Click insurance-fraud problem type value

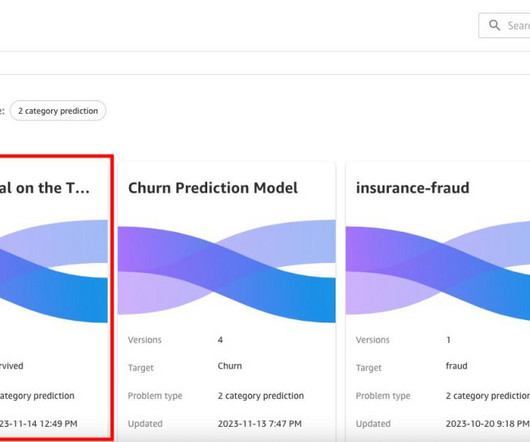(x=488, y=396)
